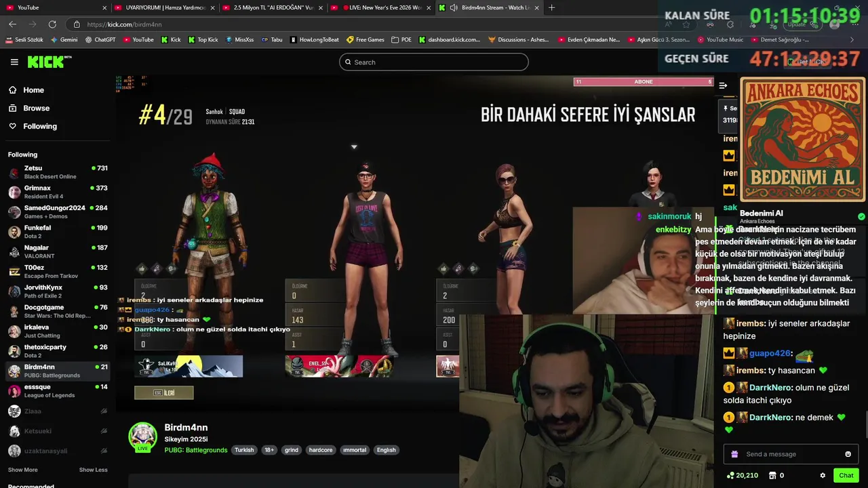868x488 pixels.
Task: Open the YouTube Music bookmark
Action: (x=720, y=39)
